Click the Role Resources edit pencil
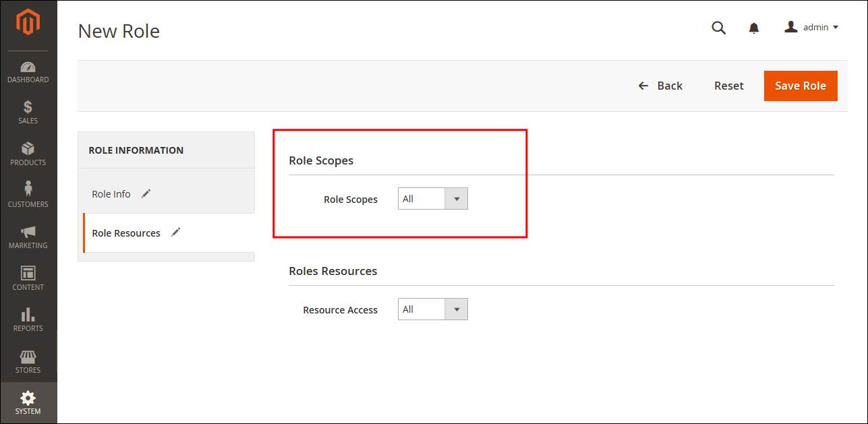The height and width of the screenshot is (424, 868). [175, 231]
